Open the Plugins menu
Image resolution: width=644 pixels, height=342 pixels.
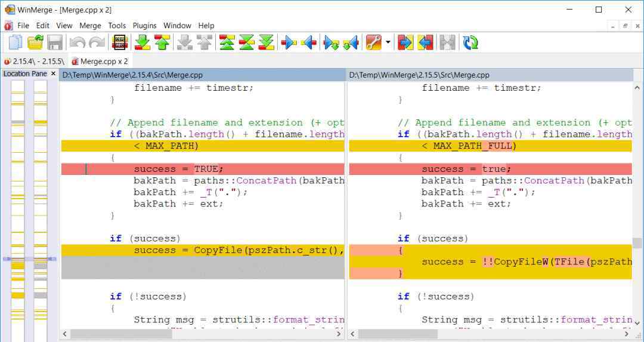coord(144,26)
